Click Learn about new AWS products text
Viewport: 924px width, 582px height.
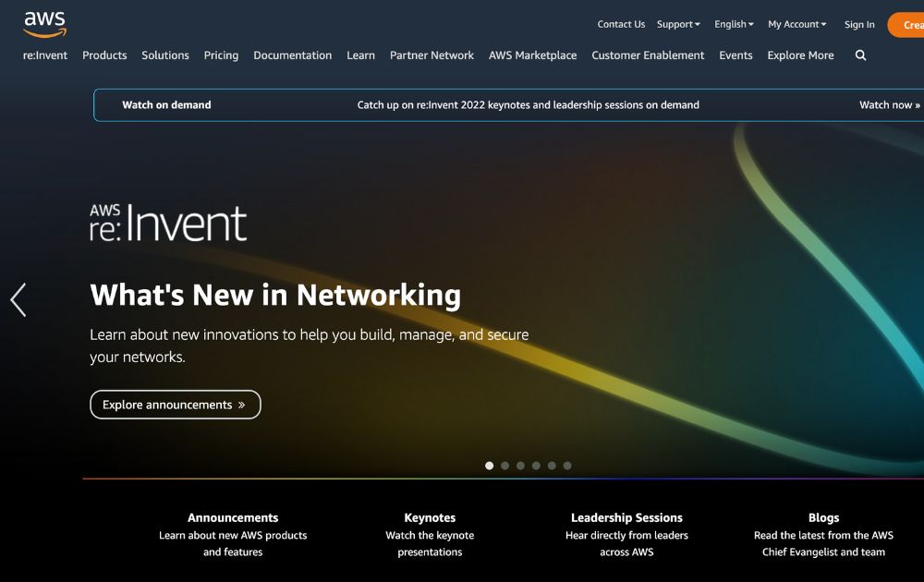tap(233, 543)
